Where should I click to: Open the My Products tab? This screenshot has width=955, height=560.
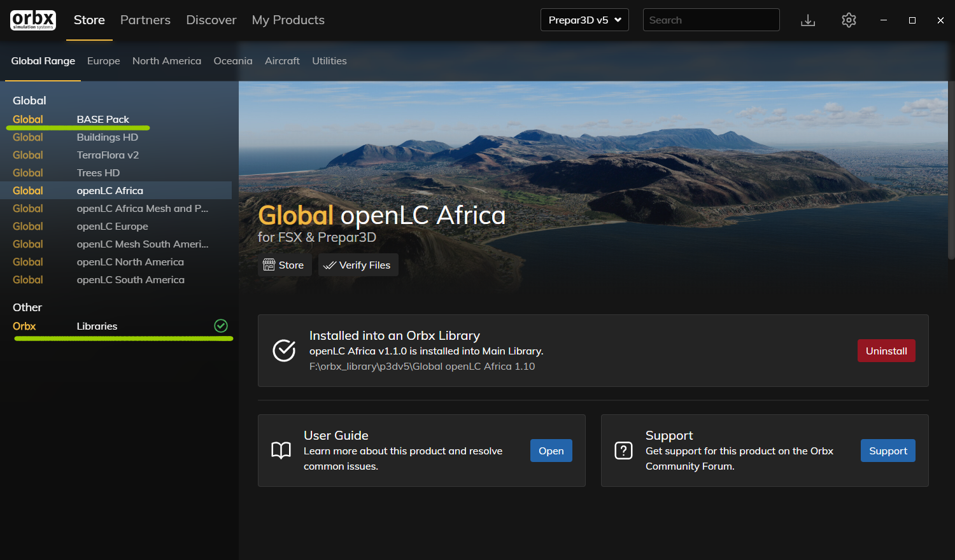(288, 20)
